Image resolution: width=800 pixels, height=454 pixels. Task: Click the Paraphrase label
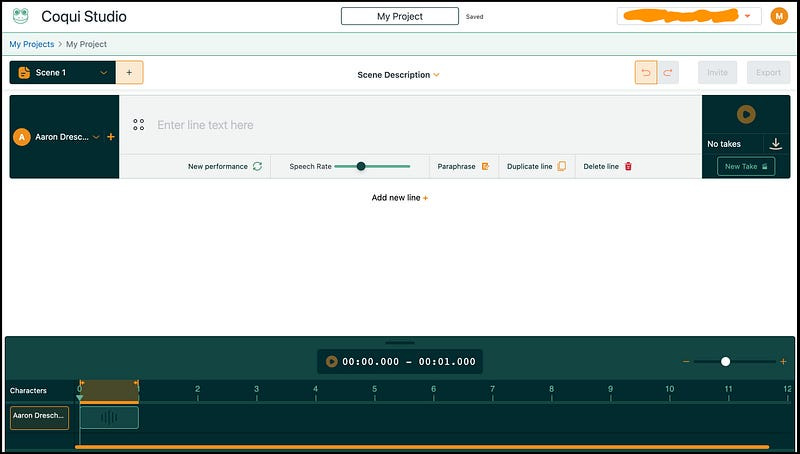[456, 166]
